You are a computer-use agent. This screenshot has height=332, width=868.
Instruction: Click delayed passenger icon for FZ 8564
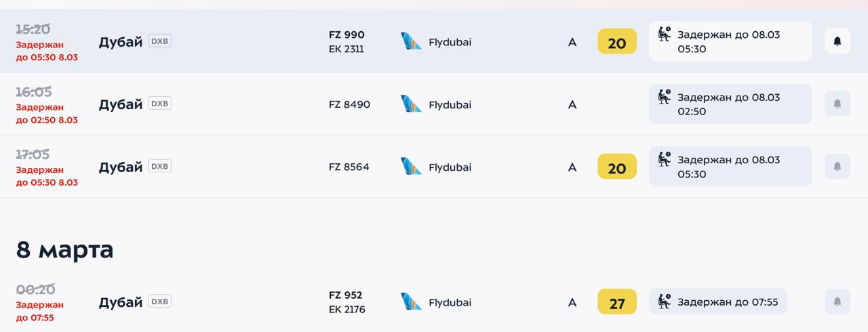click(664, 159)
